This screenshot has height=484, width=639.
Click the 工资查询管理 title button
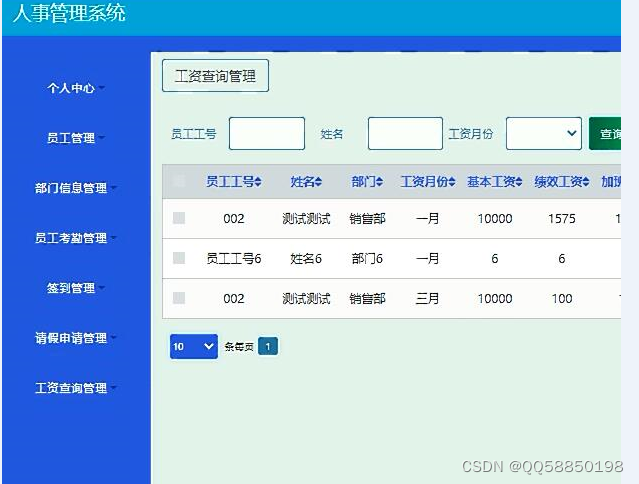coord(215,76)
